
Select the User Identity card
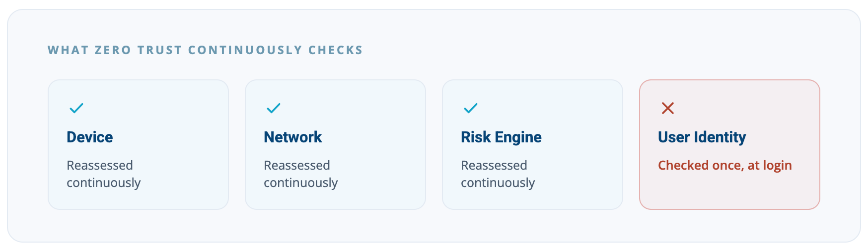click(x=729, y=144)
